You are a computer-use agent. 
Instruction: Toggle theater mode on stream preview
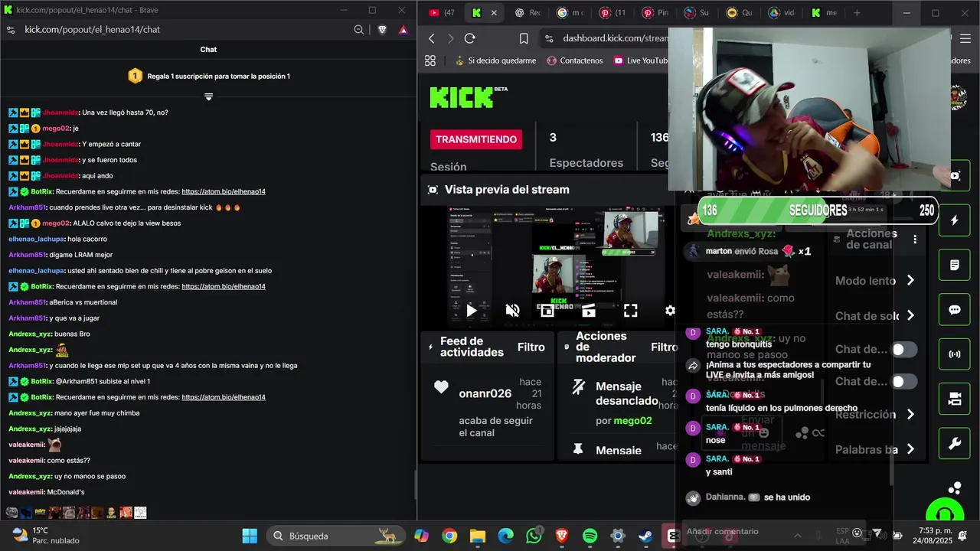[x=589, y=311]
